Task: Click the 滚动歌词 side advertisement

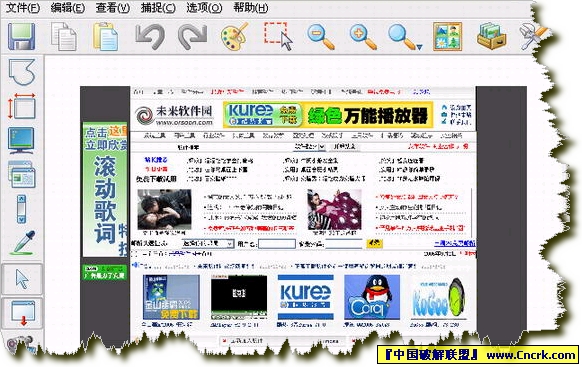Action: 105,190
